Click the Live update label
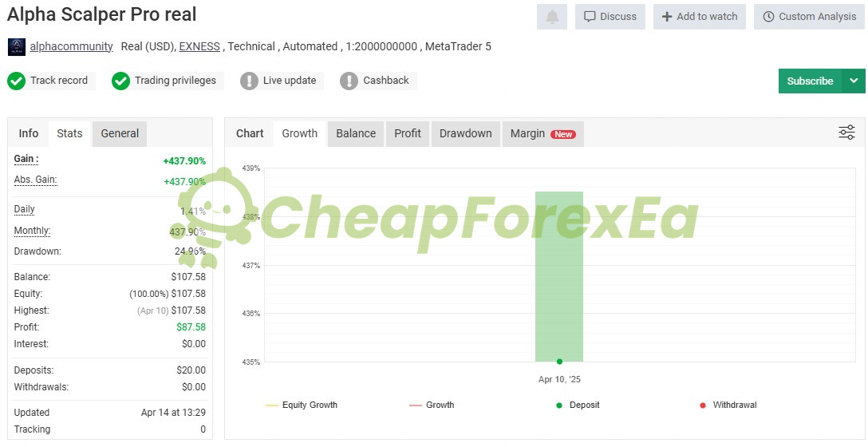This screenshot has height=447, width=868. click(x=290, y=81)
